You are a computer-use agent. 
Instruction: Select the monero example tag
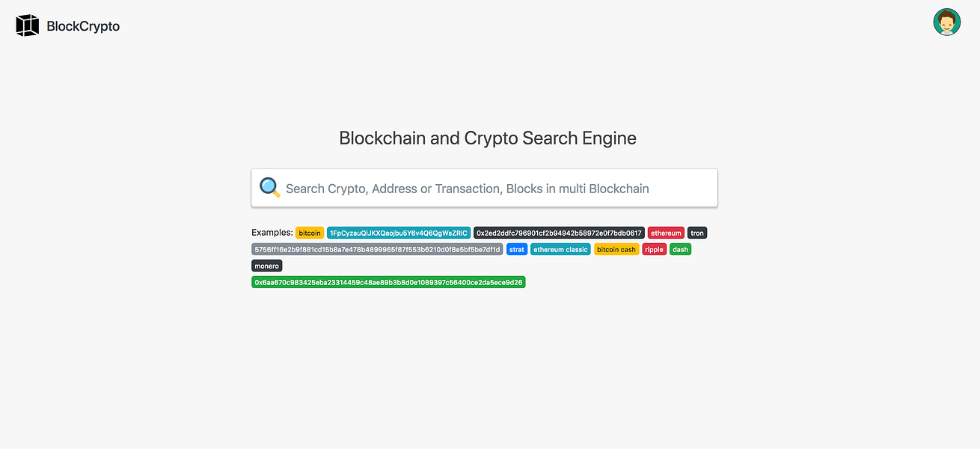(266, 266)
